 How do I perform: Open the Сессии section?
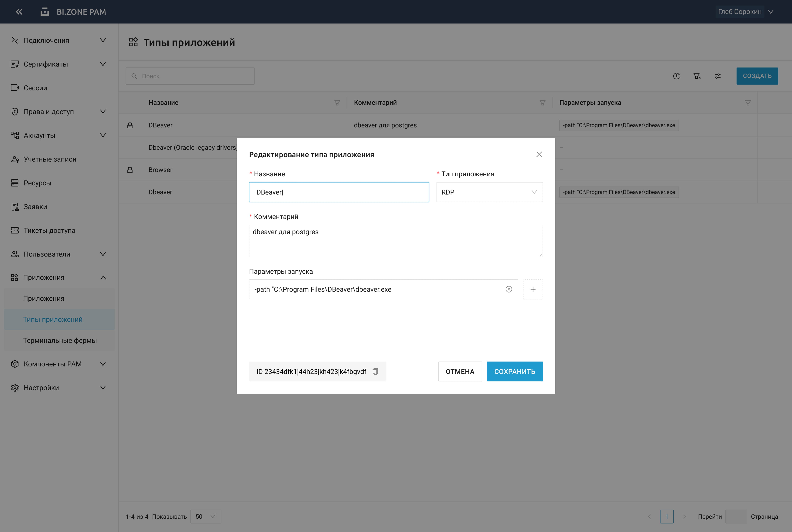point(35,88)
